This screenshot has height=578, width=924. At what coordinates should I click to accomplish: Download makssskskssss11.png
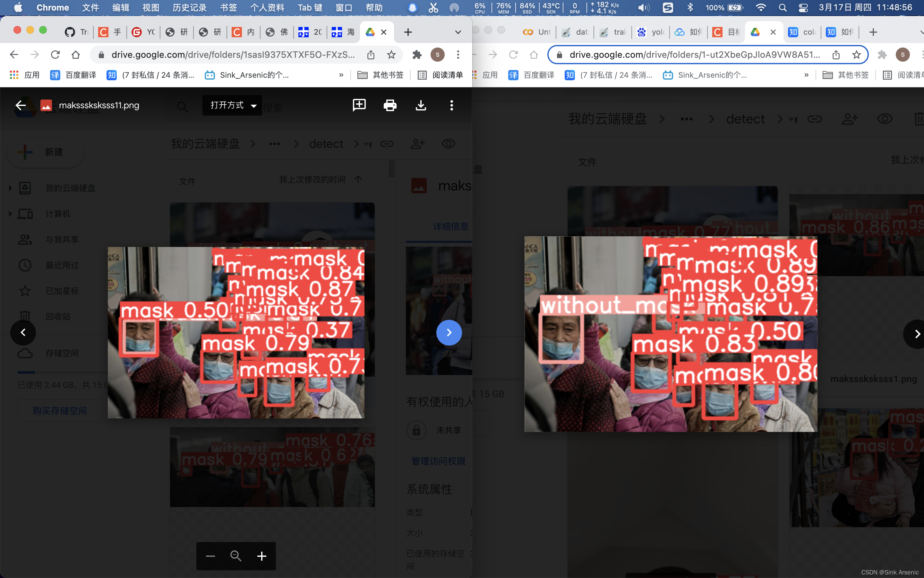(x=421, y=105)
